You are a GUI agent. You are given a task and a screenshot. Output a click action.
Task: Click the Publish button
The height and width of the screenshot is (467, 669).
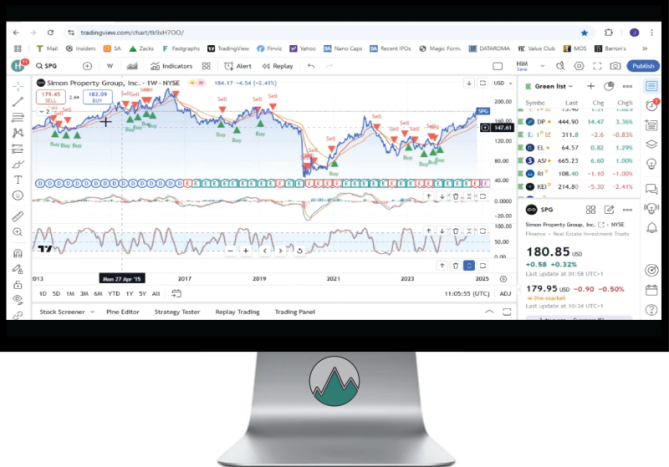coord(643,66)
